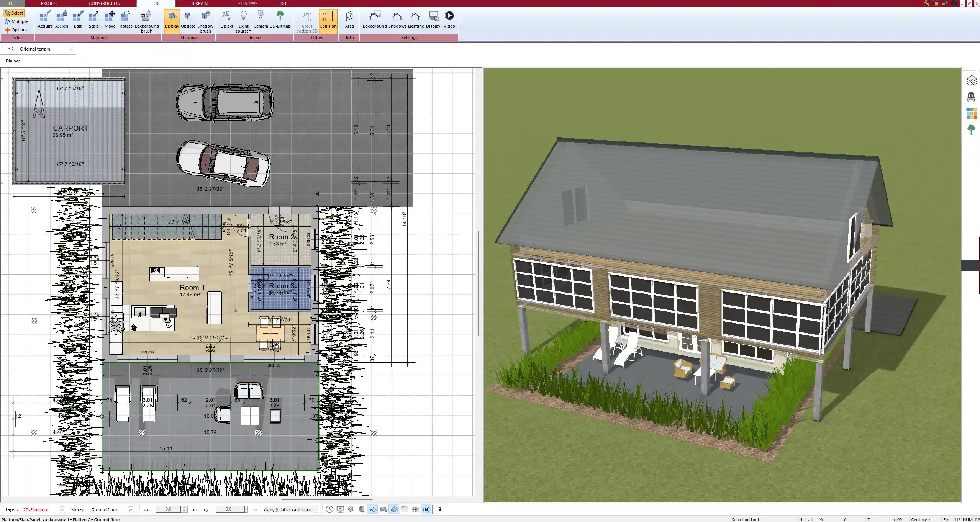Toggle the grid display in the status bar

pyautogui.click(x=415, y=509)
